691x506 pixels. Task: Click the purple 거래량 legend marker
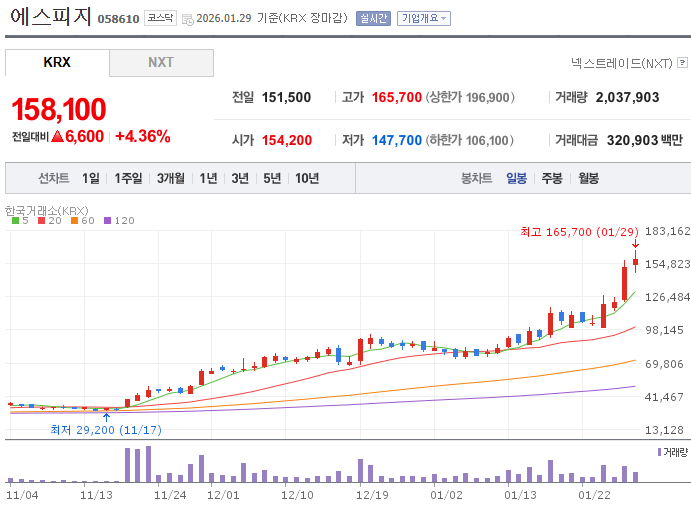click(x=659, y=452)
